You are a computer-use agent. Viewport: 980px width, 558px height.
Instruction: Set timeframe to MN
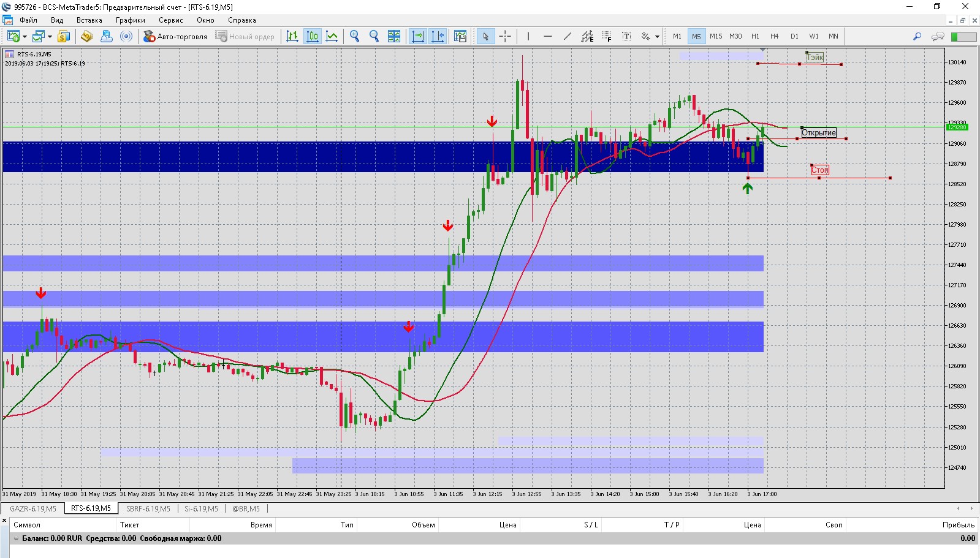click(834, 37)
